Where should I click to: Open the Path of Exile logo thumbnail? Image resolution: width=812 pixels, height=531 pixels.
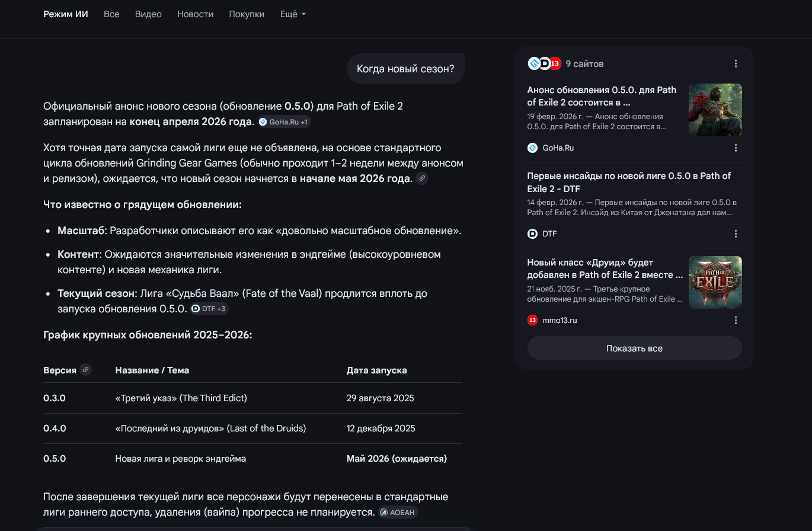click(x=715, y=282)
